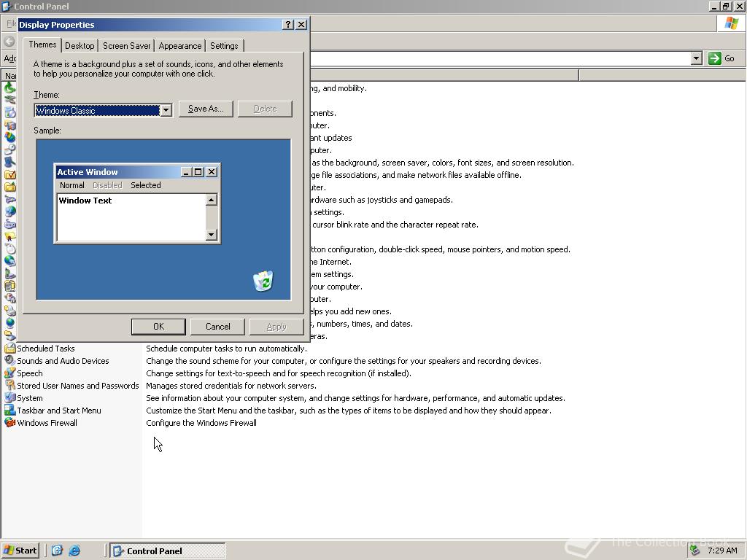Select the Network Connections globe icon
The height and width of the screenshot is (560, 747).
[x=9, y=262]
